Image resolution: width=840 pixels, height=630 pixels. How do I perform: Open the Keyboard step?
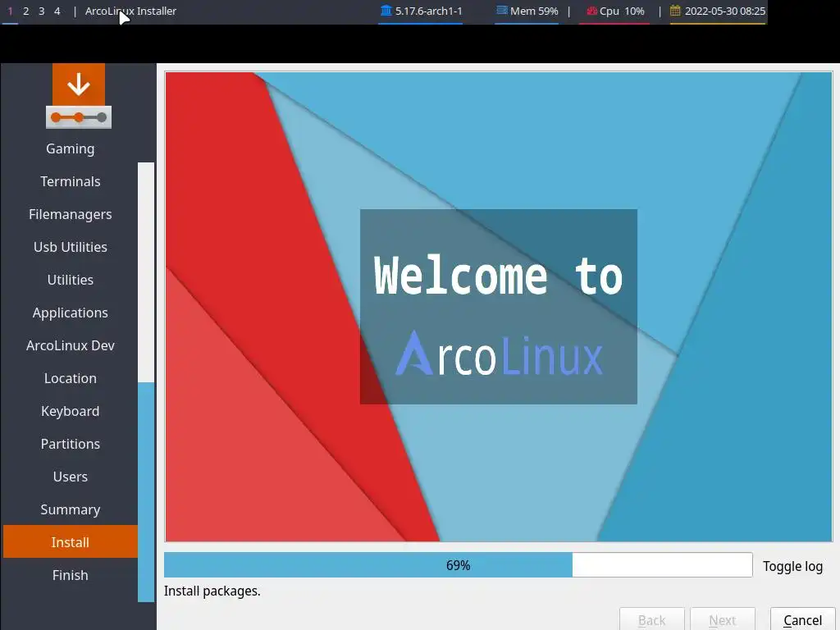point(71,411)
